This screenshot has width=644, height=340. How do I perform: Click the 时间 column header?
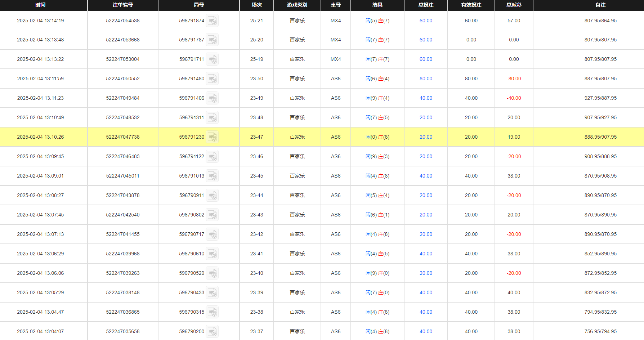click(40, 5)
